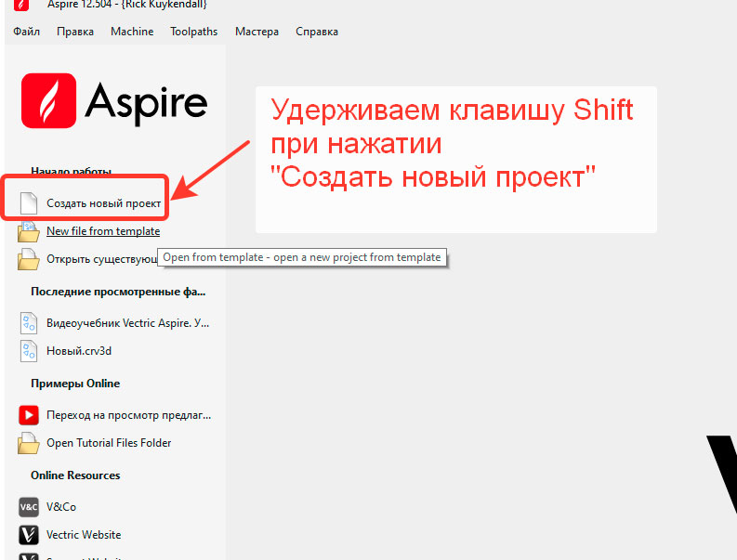This screenshot has width=737, height=560.
Task: Click the red YouTube play icon
Action: [x=29, y=415]
